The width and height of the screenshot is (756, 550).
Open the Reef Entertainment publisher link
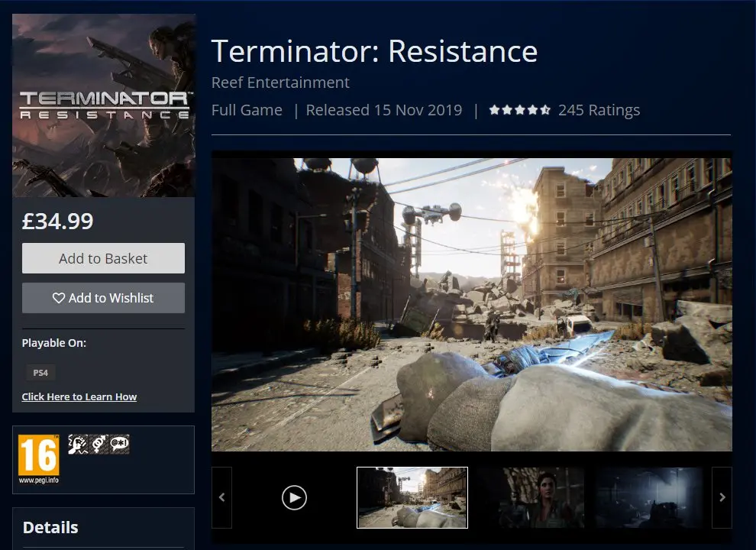[x=280, y=82]
